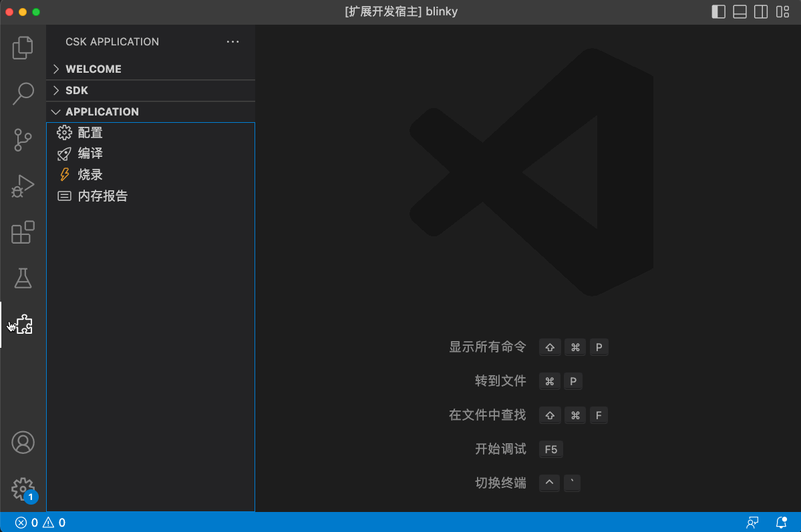
Task: Open CSK Application more actions ellipsis
Action: click(232, 42)
